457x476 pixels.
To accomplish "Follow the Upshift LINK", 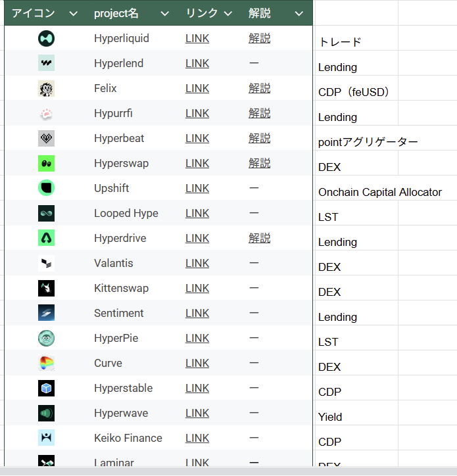I will point(197,188).
